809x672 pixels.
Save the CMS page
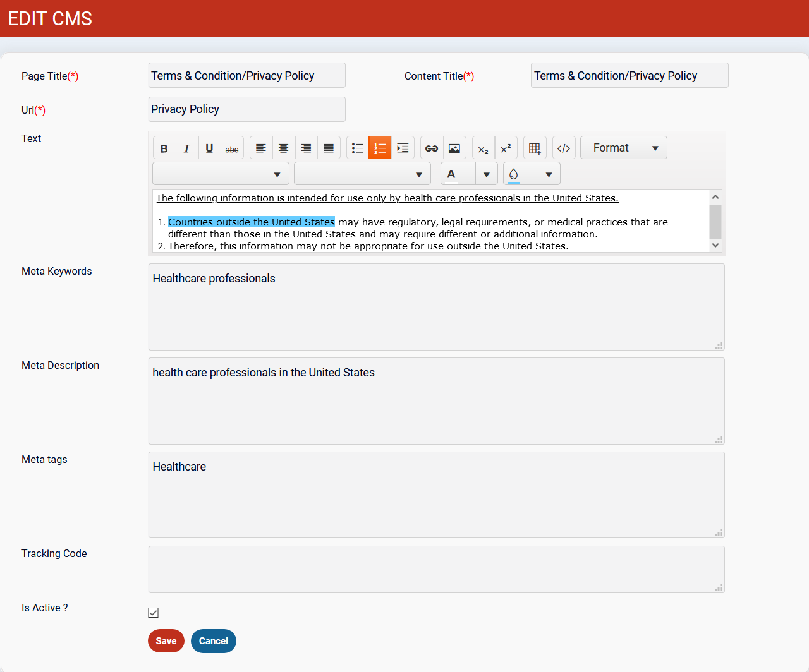click(x=166, y=641)
